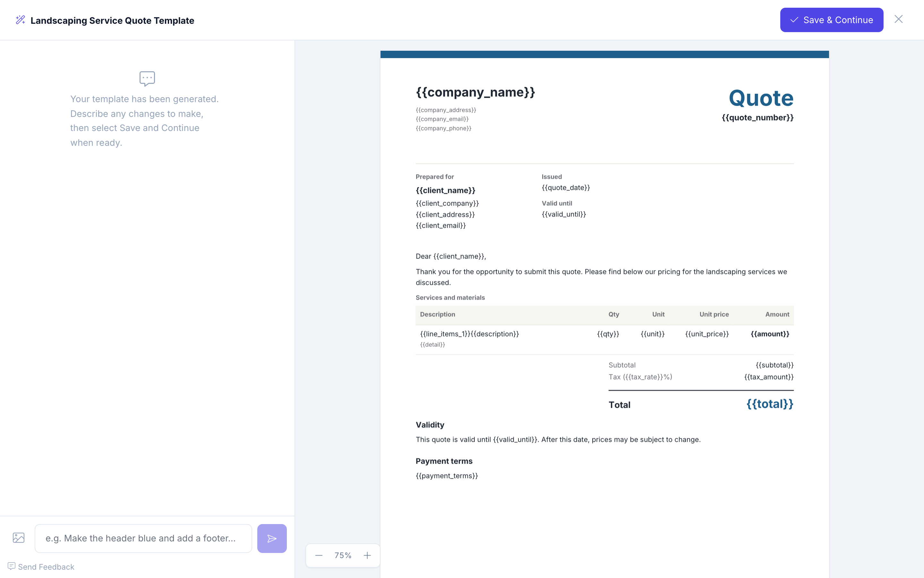Click the {{unit_price}} table cell
924x578 pixels.
707,334
